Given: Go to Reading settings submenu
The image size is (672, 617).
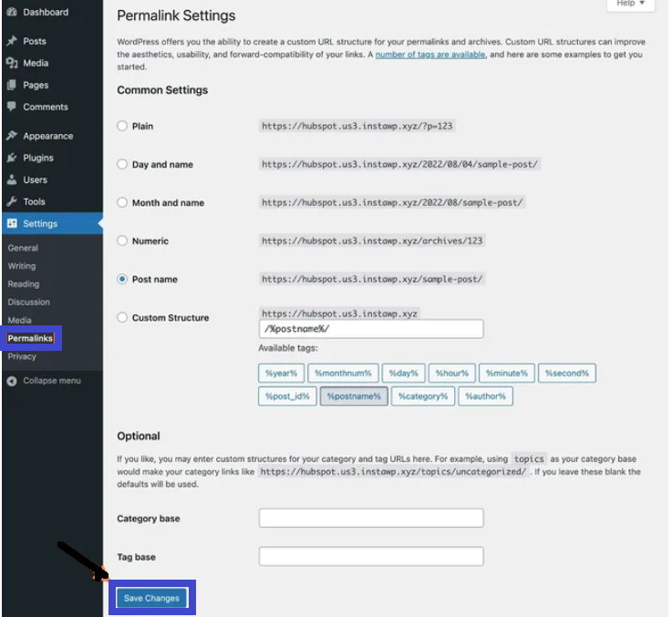Looking at the screenshot, I should click(x=23, y=283).
